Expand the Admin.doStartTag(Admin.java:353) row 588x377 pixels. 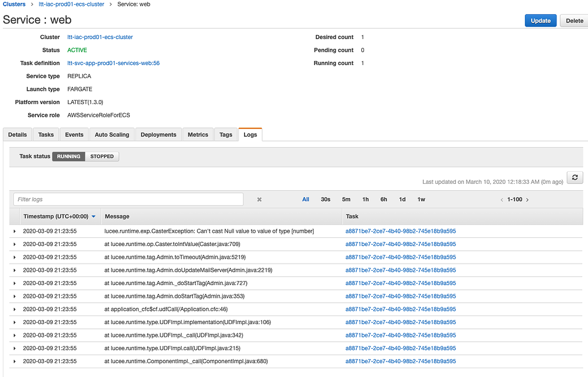[14, 297]
